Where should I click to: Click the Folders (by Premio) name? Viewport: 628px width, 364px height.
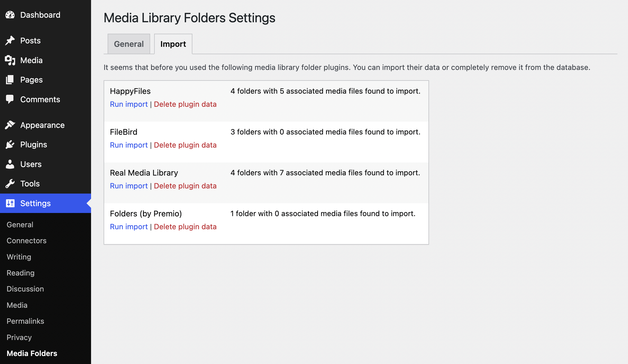(146, 214)
